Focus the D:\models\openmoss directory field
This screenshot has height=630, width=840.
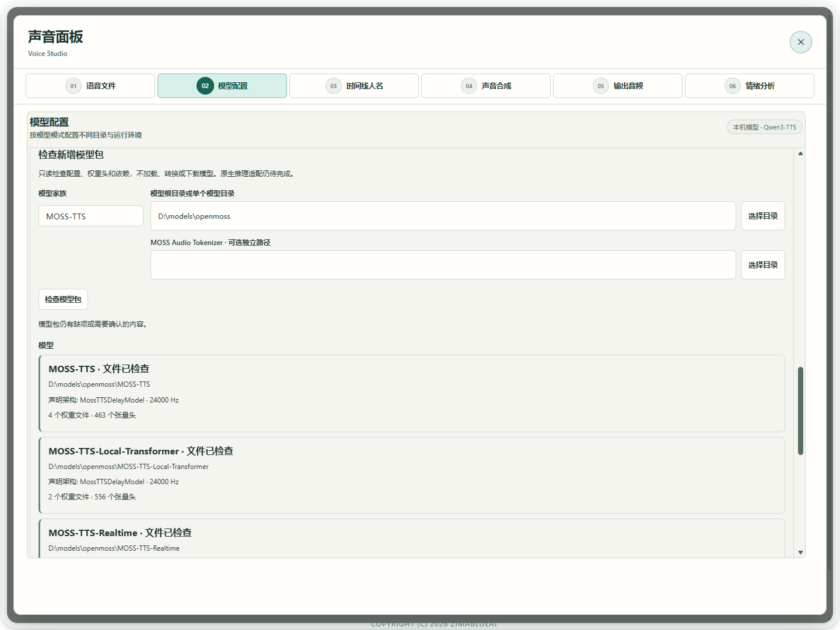[x=443, y=216]
